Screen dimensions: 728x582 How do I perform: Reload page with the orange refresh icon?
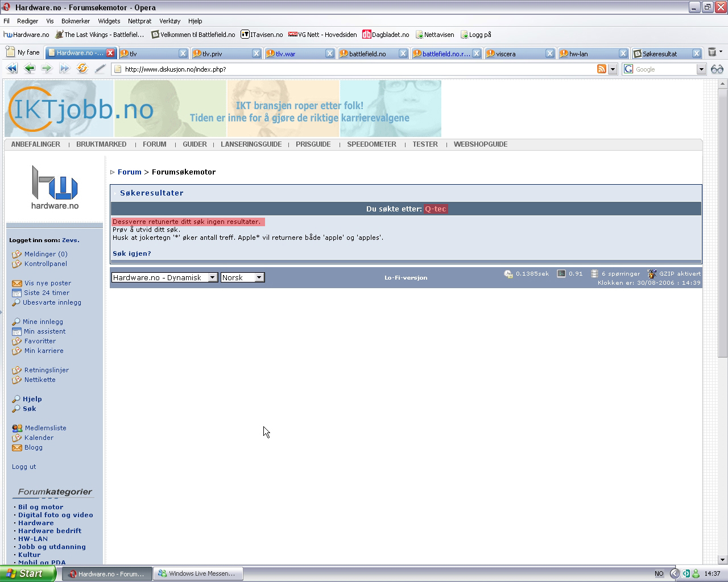click(x=82, y=69)
